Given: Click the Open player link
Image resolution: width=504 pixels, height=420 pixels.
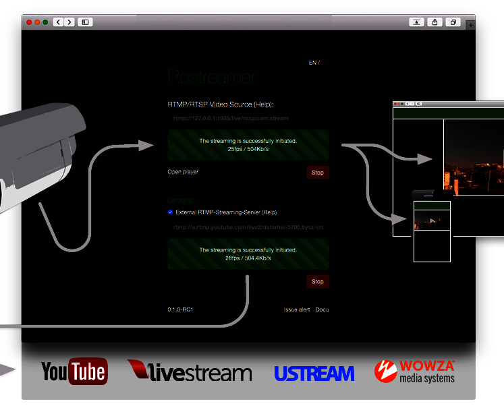Looking at the screenshot, I should (183, 172).
